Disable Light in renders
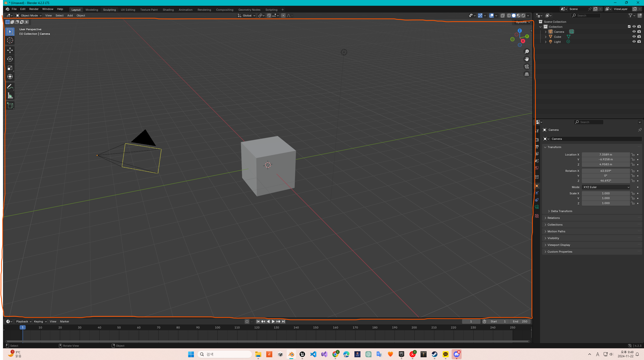 click(639, 42)
